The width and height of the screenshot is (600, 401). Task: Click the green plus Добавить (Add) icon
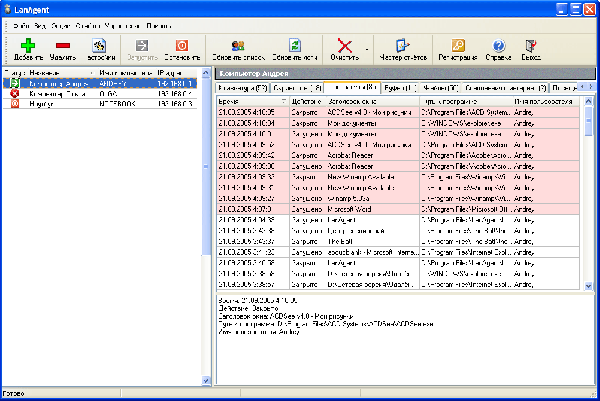[28, 46]
